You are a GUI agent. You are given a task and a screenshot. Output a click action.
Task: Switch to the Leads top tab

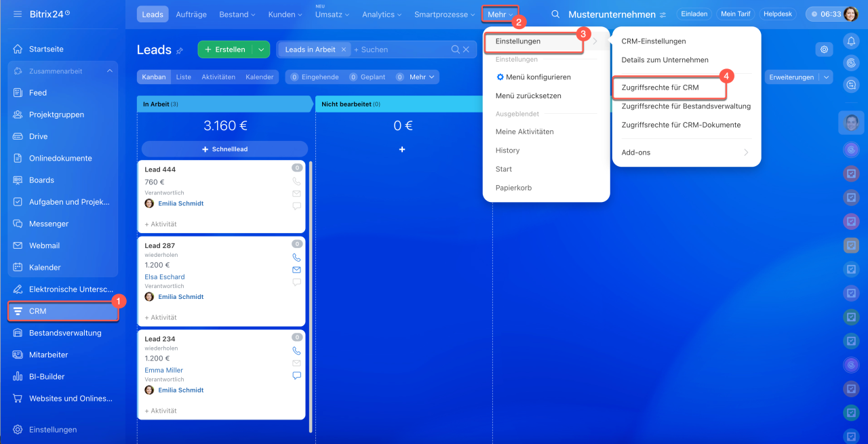(x=153, y=14)
